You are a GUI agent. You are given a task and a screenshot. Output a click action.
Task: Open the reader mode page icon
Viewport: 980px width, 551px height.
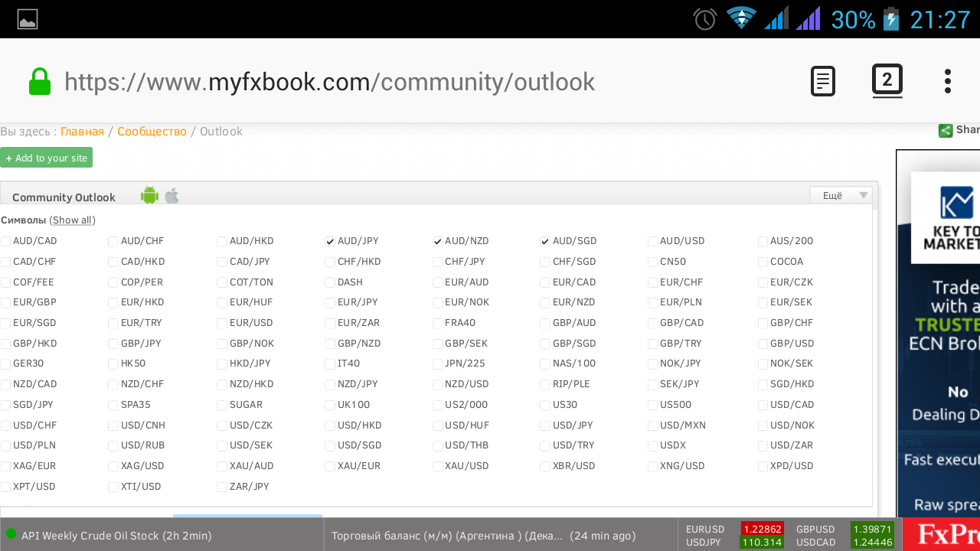pos(823,81)
